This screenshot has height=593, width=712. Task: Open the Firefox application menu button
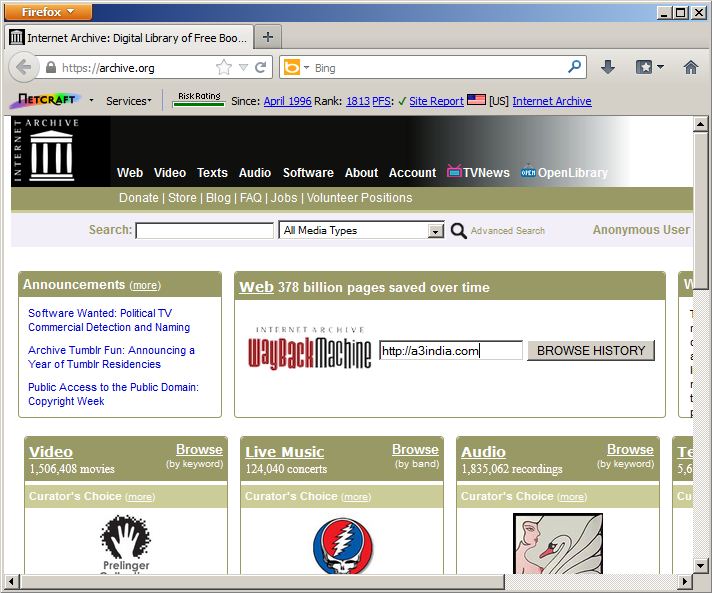coord(49,12)
